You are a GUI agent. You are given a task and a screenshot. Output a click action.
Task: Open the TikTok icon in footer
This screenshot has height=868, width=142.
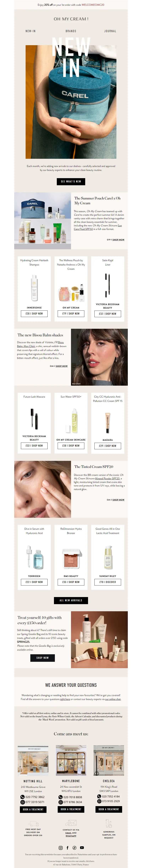74,847
